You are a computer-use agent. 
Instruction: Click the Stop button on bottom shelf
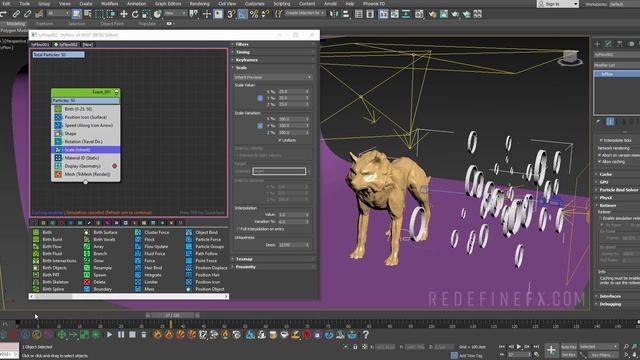132,335
